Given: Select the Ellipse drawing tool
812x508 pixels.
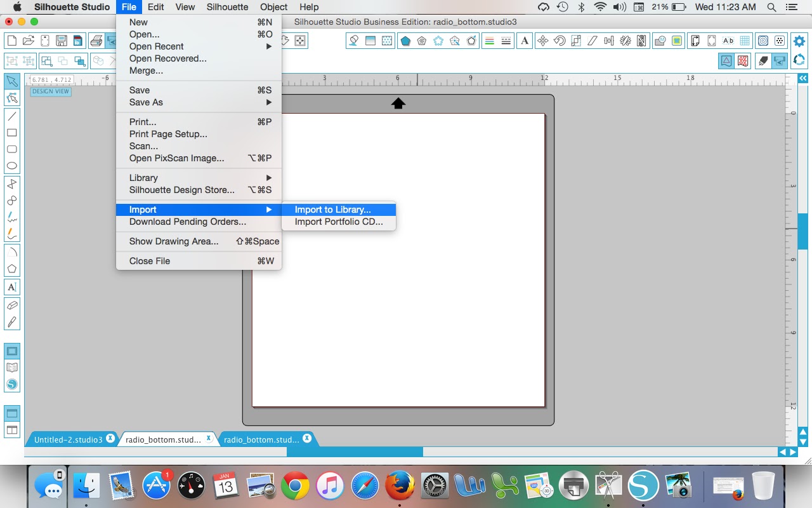Looking at the screenshot, I should (x=11, y=166).
